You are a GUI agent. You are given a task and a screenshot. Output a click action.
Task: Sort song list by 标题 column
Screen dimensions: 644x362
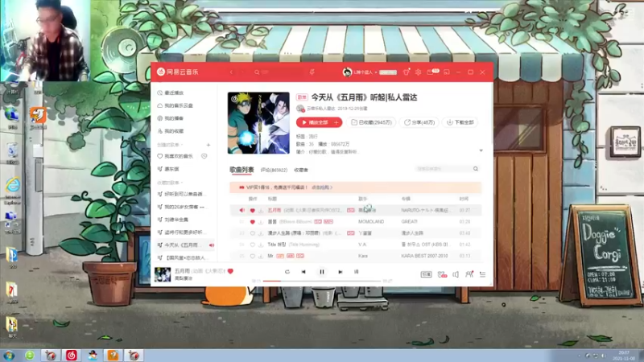(x=272, y=199)
